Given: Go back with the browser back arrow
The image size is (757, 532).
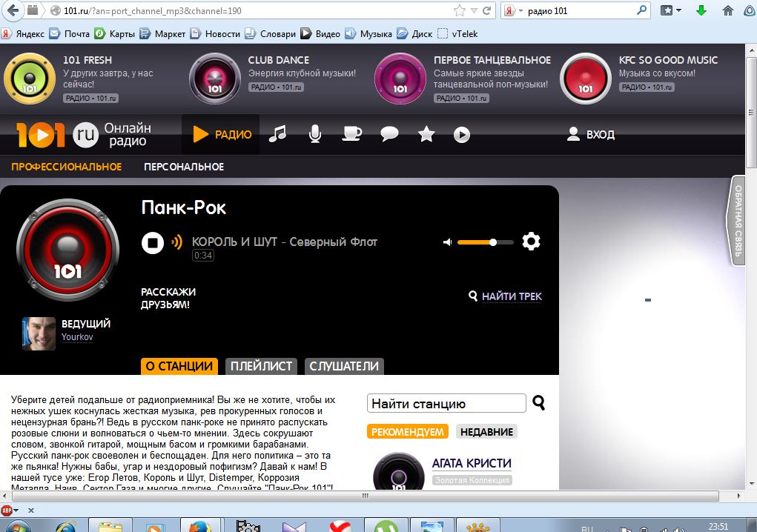Looking at the screenshot, I should point(13,10).
